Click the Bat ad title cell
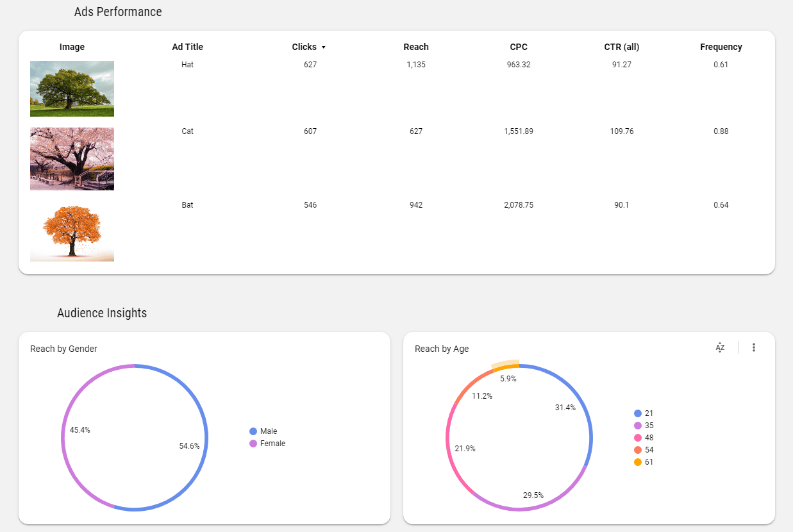 pos(187,205)
